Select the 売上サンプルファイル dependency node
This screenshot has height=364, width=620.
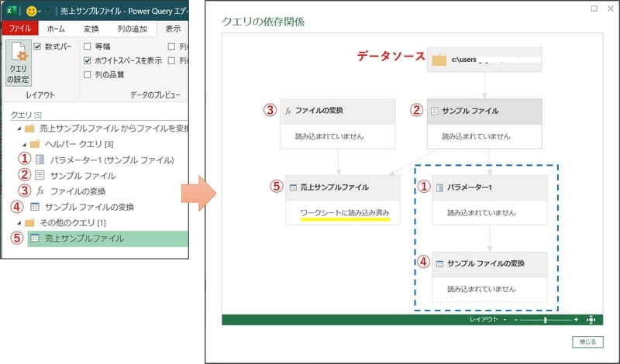click(343, 200)
